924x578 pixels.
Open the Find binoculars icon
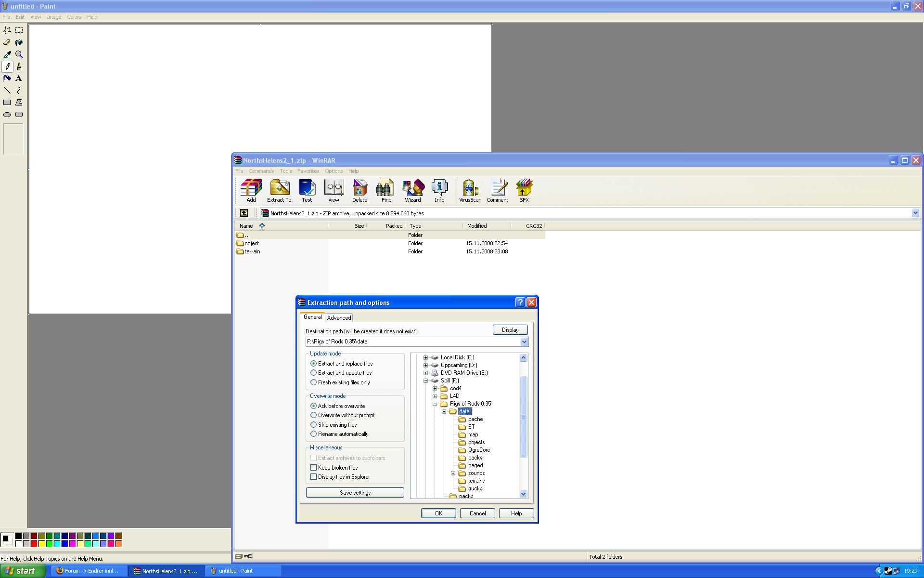coord(386,190)
